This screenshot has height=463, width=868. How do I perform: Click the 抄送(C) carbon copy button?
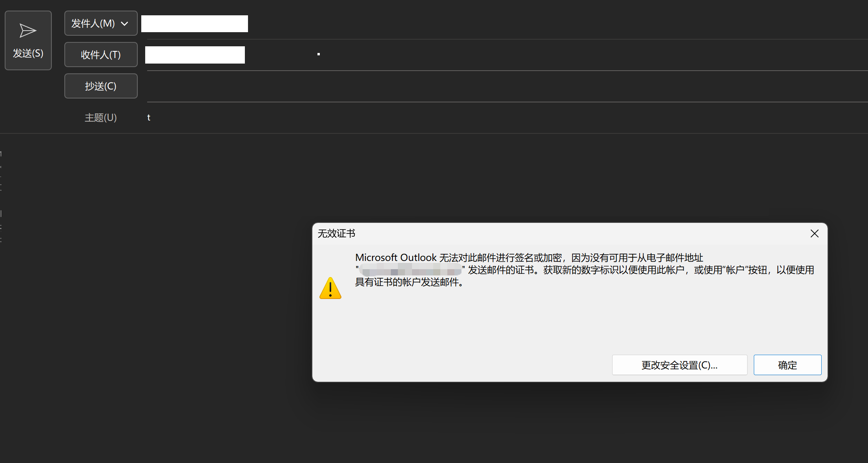tap(101, 86)
